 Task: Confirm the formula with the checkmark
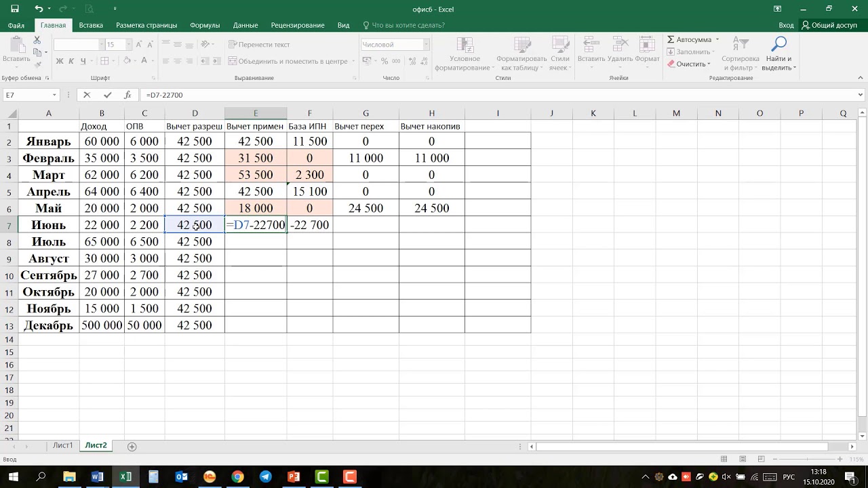[x=107, y=95]
